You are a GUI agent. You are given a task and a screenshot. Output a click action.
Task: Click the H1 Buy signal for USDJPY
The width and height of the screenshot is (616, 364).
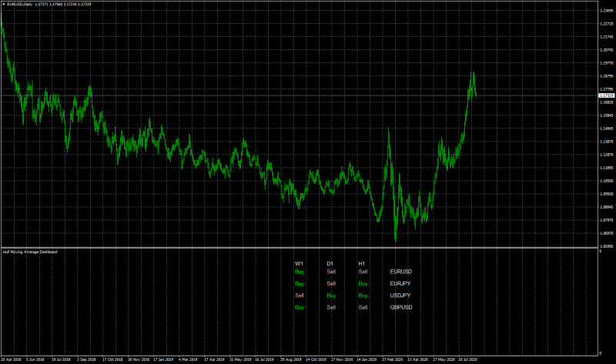coord(363,296)
